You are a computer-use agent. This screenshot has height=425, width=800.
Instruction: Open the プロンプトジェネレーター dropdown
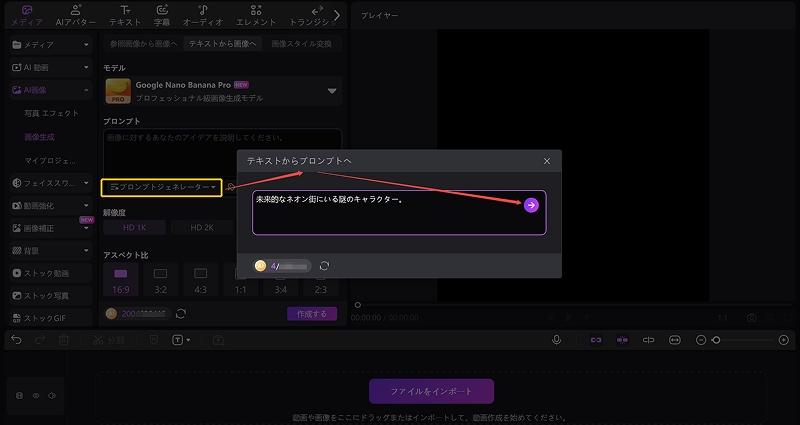pos(162,188)
